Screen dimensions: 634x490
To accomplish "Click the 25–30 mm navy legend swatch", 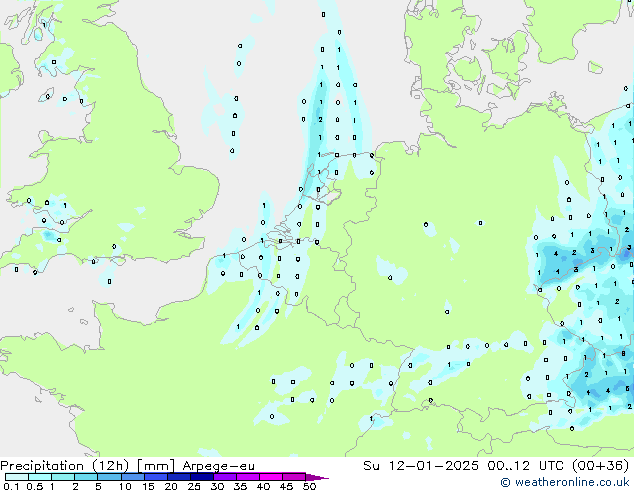I will click(201, 477).
